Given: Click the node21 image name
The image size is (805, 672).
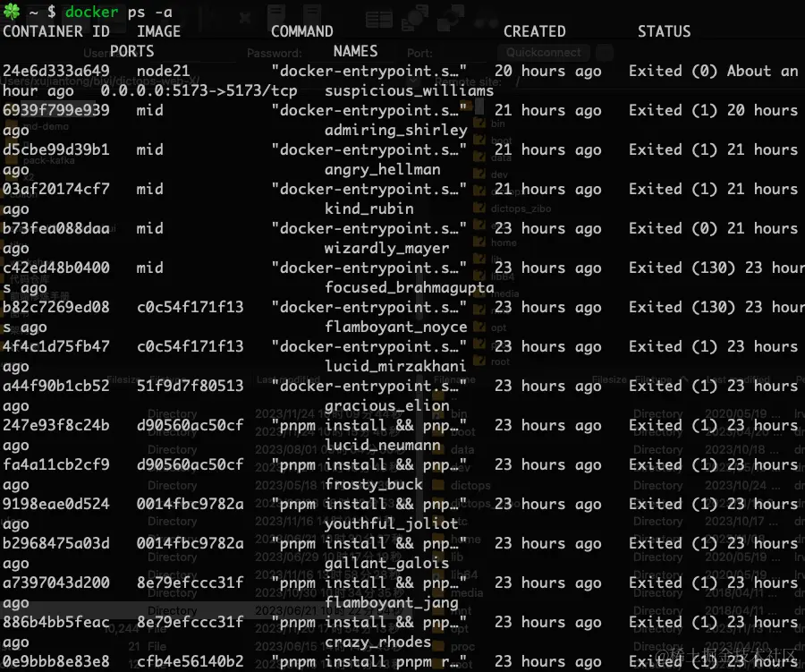Looking at the screenshot, I should tap(164, 71).
